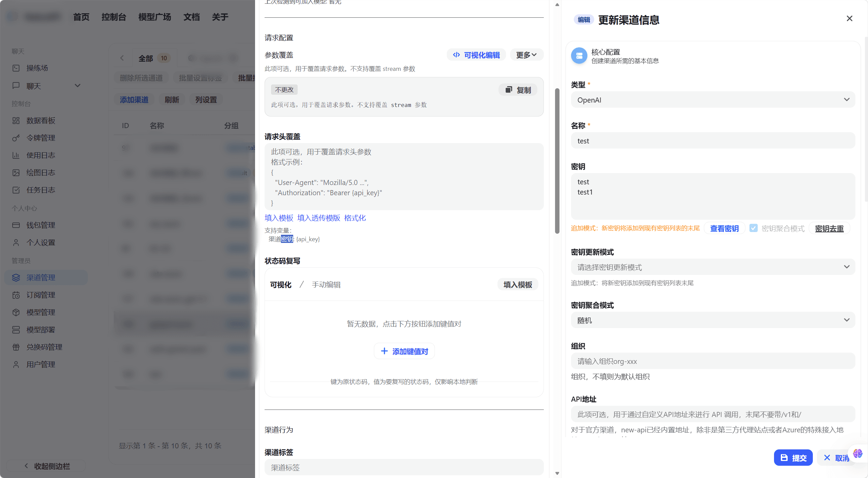
Task: Open 可视化编辑 via the code icon
Action: pyautogui.click(x=457, y=55)
